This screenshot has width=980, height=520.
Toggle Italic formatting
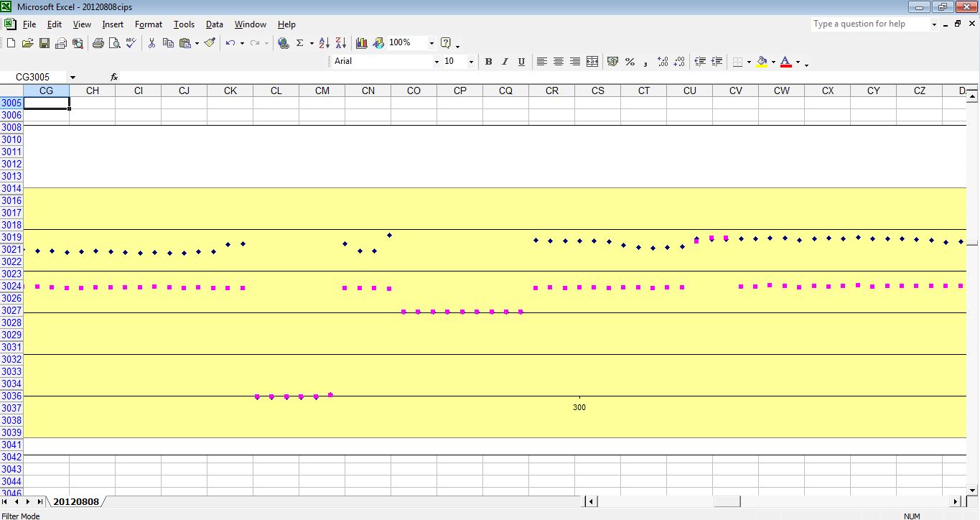[505, 62]
